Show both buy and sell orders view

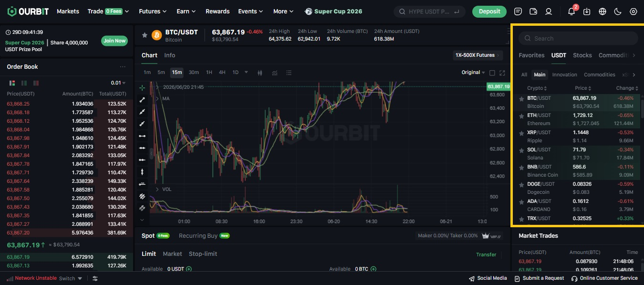click(12, 83)
